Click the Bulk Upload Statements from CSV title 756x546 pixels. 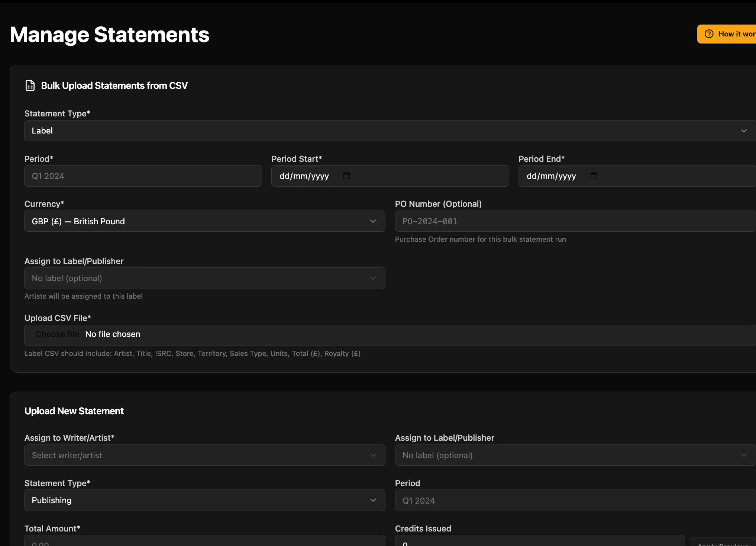[114, 86]
